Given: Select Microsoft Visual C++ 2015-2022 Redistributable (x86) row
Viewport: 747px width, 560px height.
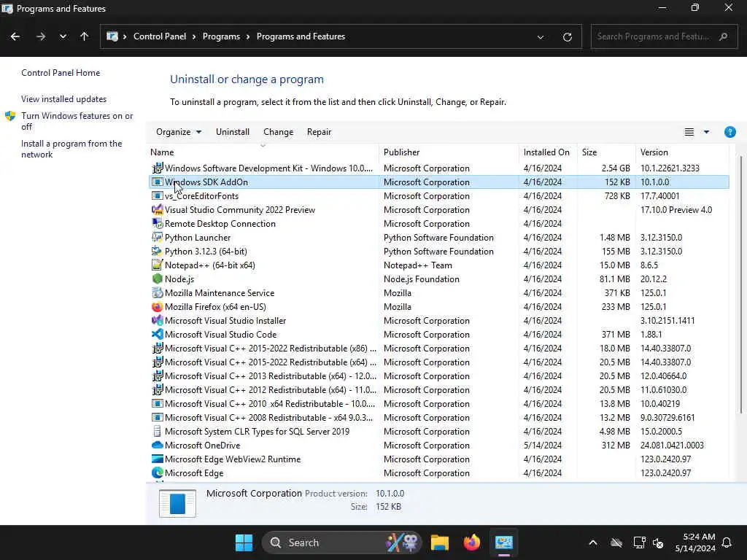Looking at the screenshot, I should pyautogui.click(x=438, y=348).
